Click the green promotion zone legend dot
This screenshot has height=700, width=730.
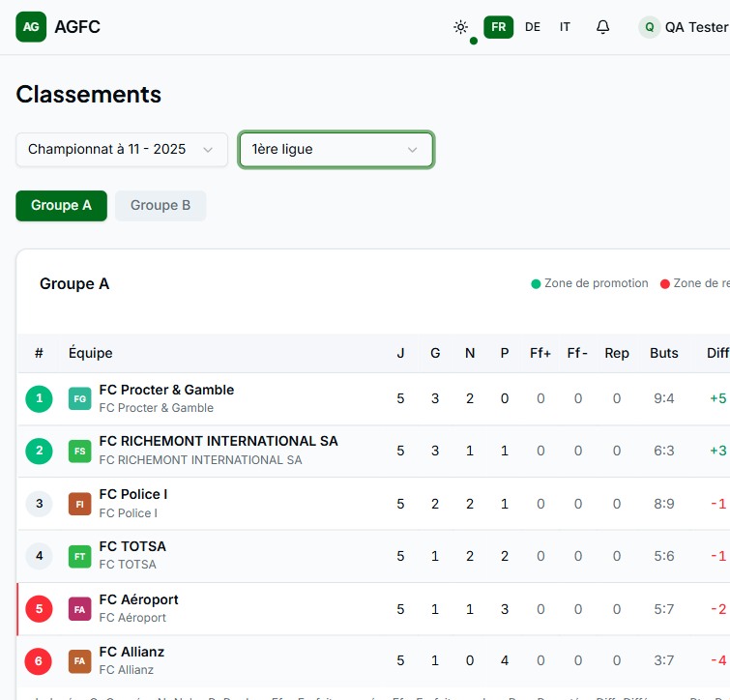(x=536, y=284)
